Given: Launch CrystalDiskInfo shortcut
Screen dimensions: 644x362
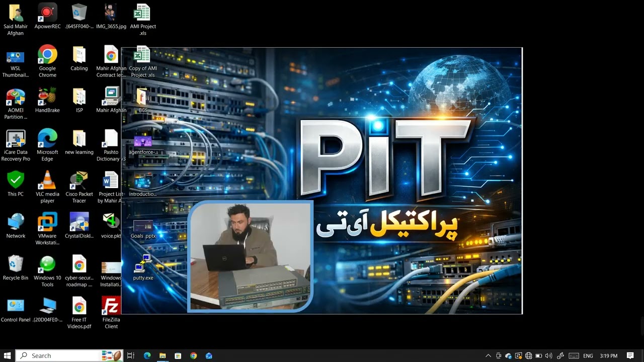Looking at the screenshot, I should pyautogui.click(x=79, y=226).
